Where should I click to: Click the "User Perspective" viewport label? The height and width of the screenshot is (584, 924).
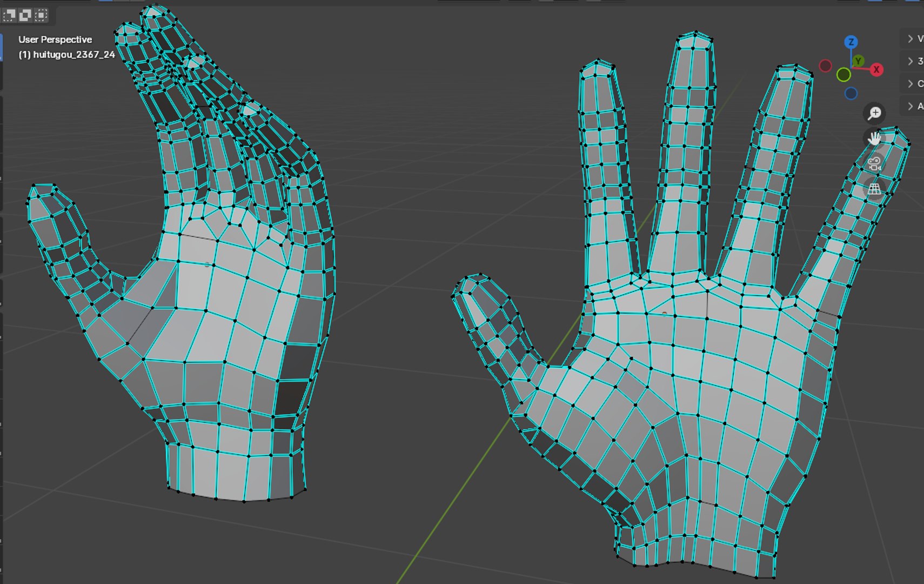click(x=55, y=39)
